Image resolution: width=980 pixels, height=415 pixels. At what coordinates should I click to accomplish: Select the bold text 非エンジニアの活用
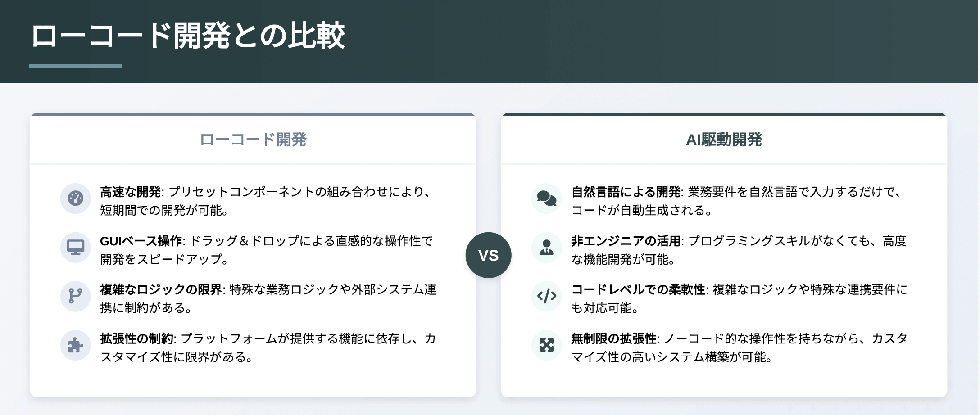point(626,241)
